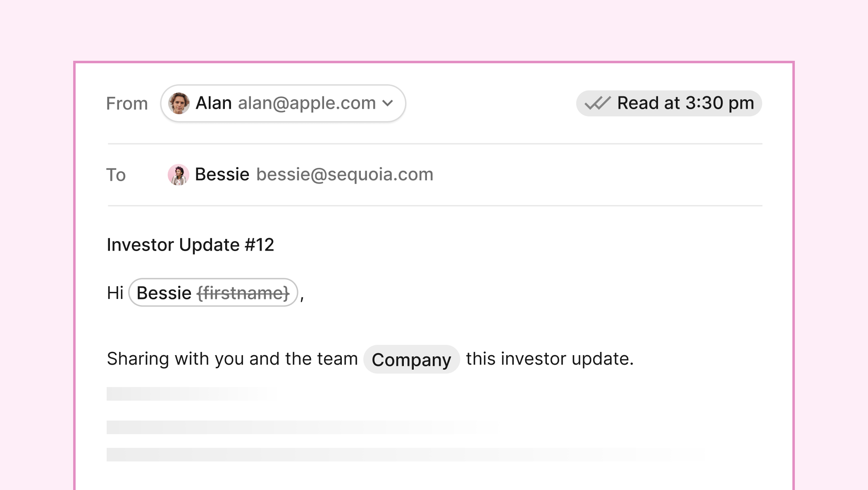Click the Bessie name in the greeting chip

(x=164, y=293)
